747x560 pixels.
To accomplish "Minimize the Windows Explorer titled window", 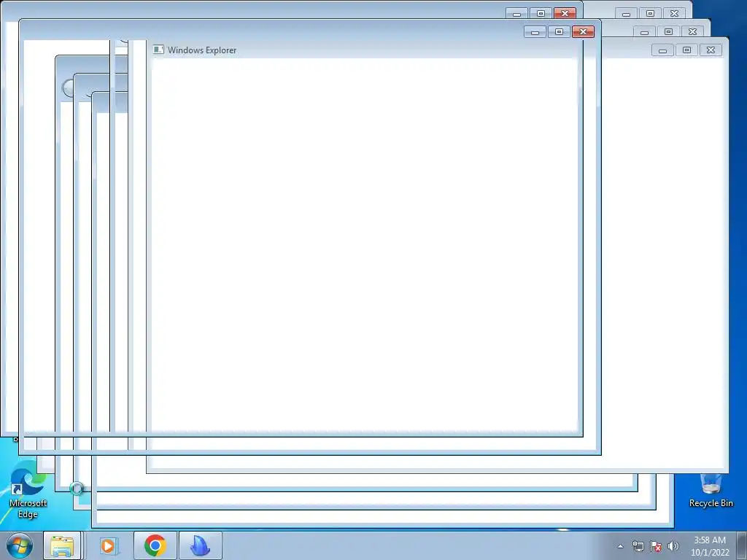I will point(662,50).
